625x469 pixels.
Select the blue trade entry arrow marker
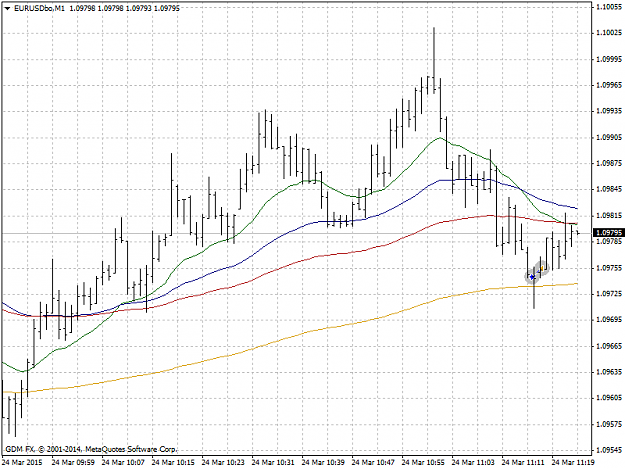(532, 277)
